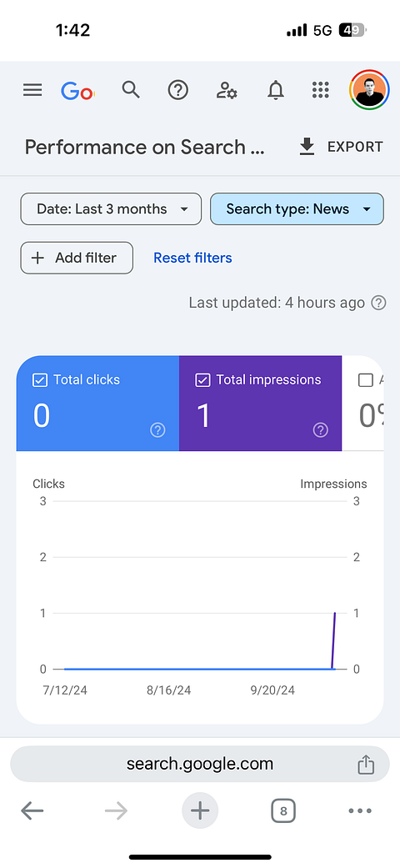Click the Reset filters link
The height and width of the screenshot is (868, 400).
pos(192,258)
